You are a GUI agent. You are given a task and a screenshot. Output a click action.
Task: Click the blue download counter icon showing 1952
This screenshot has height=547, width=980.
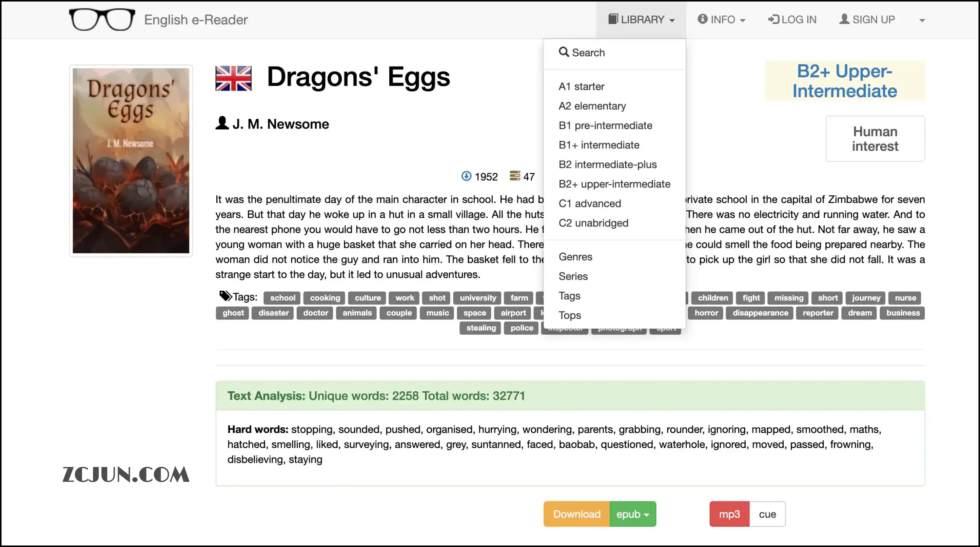click(x=466, y=176)
